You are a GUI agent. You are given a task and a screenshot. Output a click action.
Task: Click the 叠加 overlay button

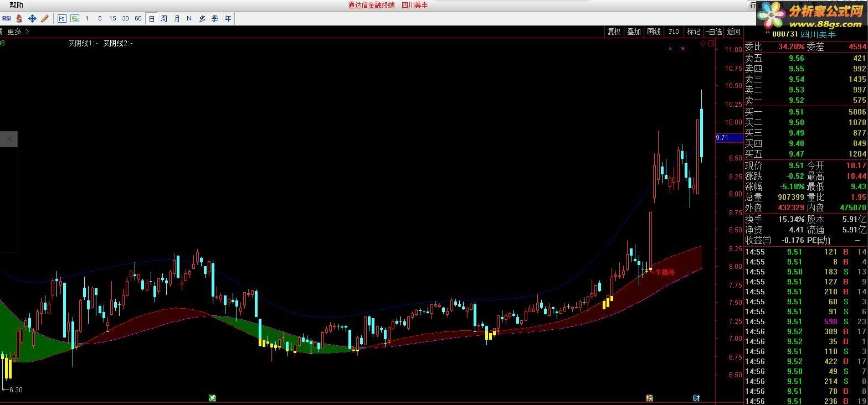634,32
